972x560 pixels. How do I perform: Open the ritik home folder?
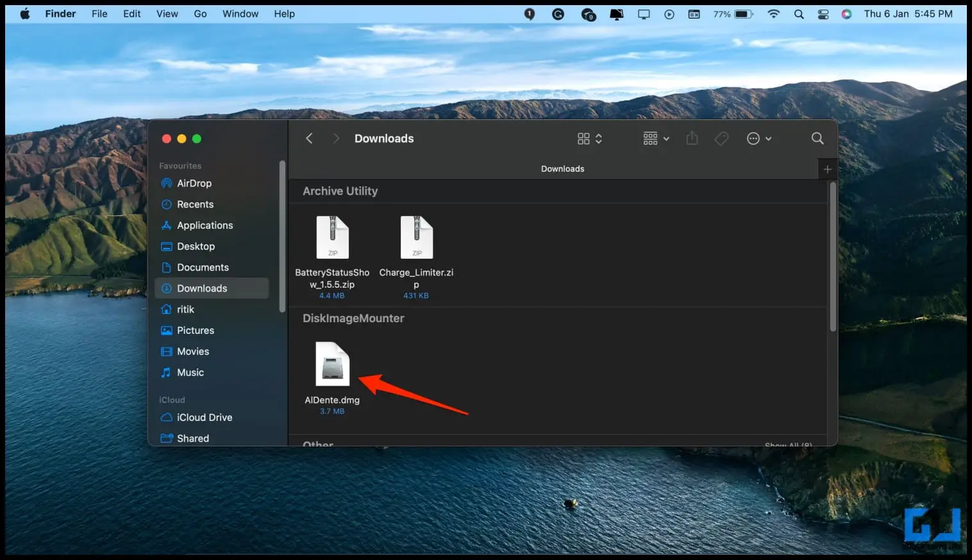(212, 309)
